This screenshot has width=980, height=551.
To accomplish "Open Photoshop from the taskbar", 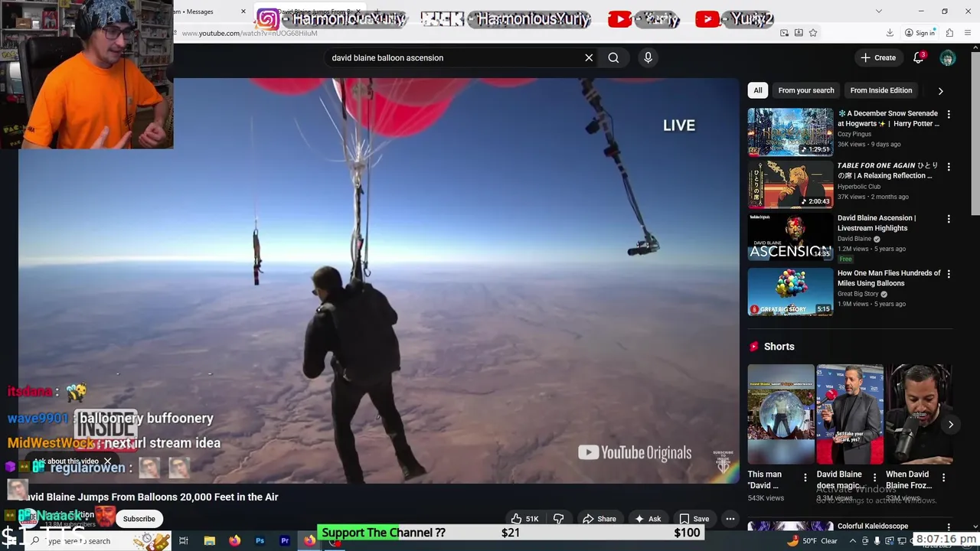I will (260, 541).
